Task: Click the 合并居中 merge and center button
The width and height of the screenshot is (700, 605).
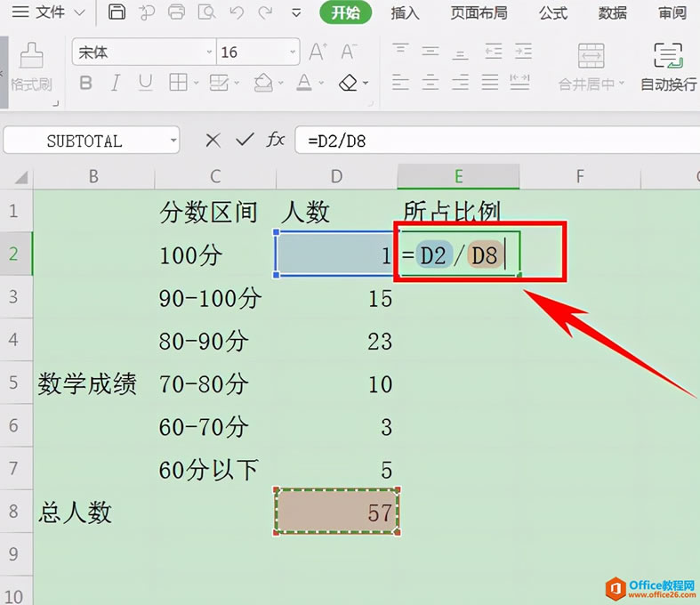Action: coord(591,67)
